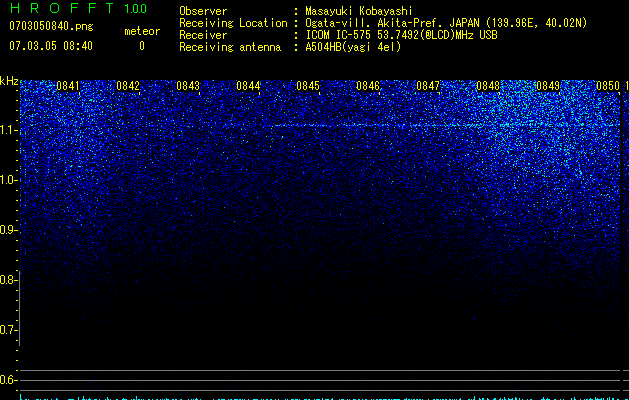Click the 0.6 kHz axis label
Viewport: 629px width, 400px height.
pos(8,380)
